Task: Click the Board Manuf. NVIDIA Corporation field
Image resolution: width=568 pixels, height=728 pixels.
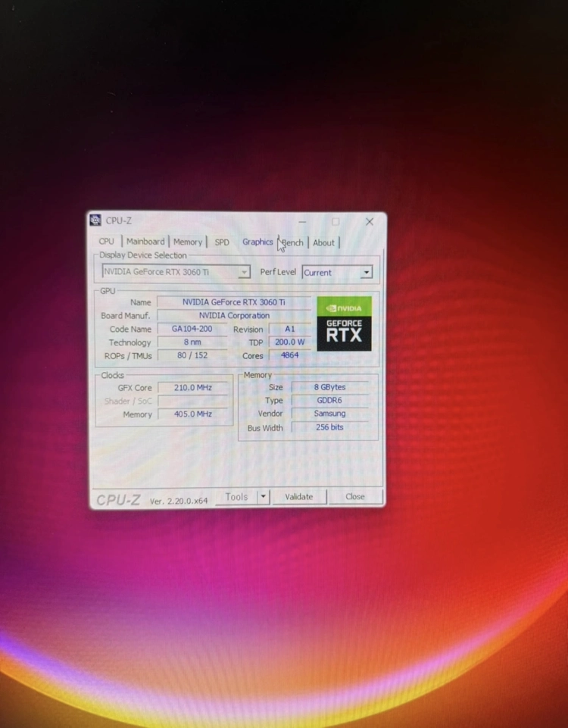Action: (x=234, y=316)
